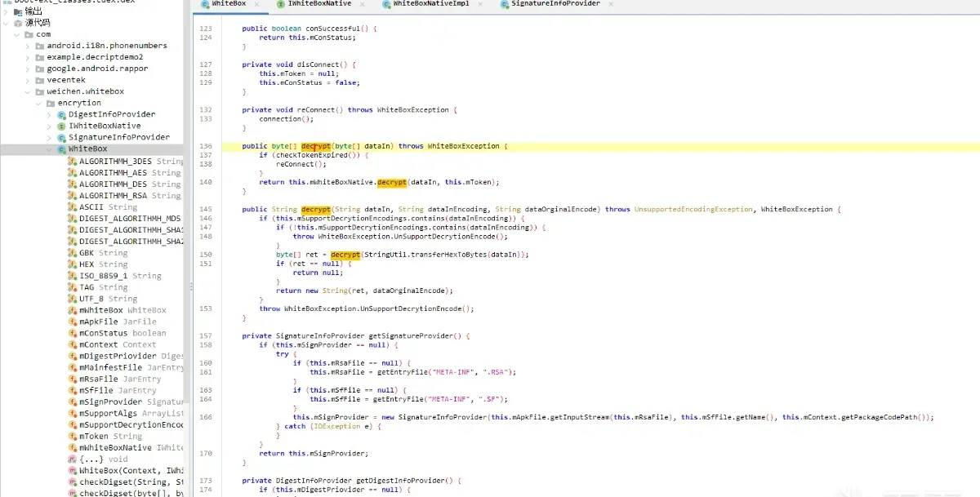Collapse the com package node
This screenshot has height=497, width=980.
pyautogui.click(x=17, y=34)
